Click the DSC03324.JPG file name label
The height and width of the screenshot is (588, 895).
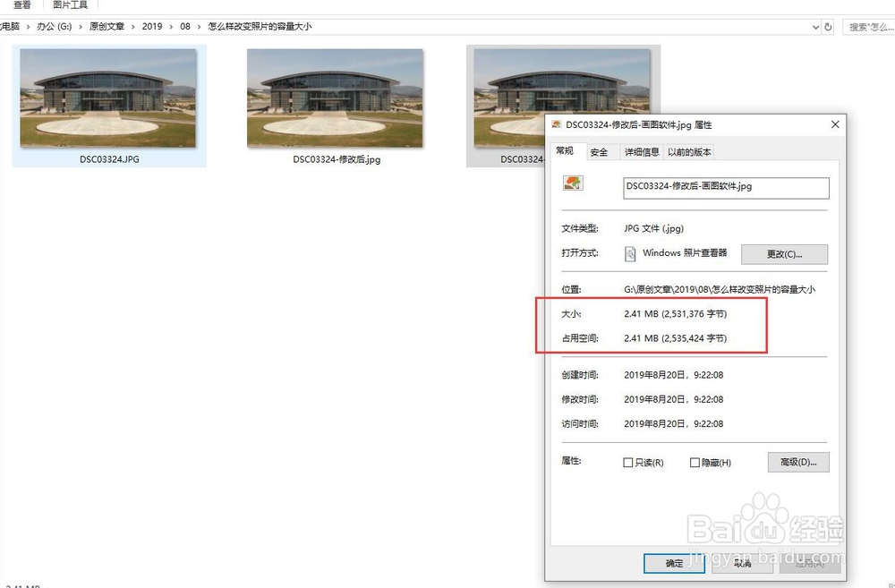click(x=109, y=159)
